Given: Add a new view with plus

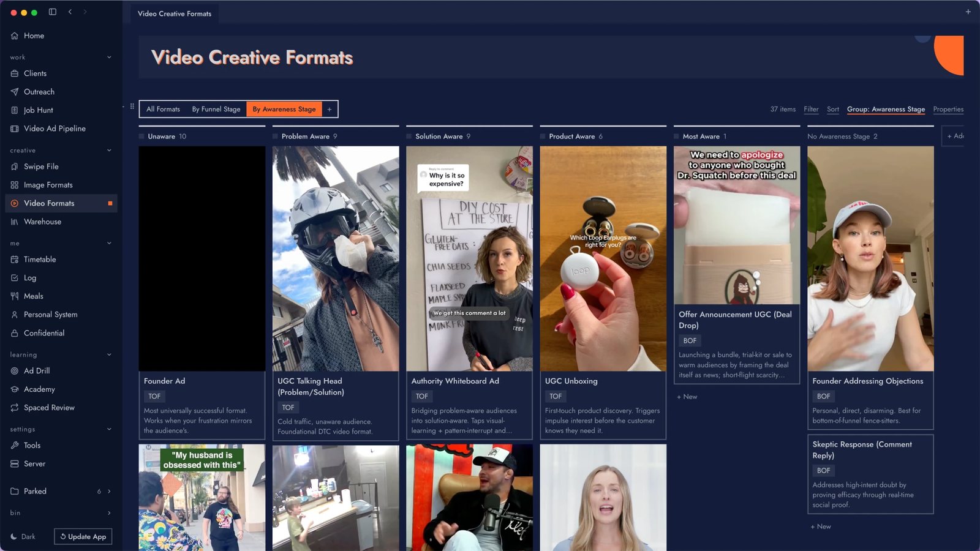Looking at the screenshot, I should click(330, 109).
